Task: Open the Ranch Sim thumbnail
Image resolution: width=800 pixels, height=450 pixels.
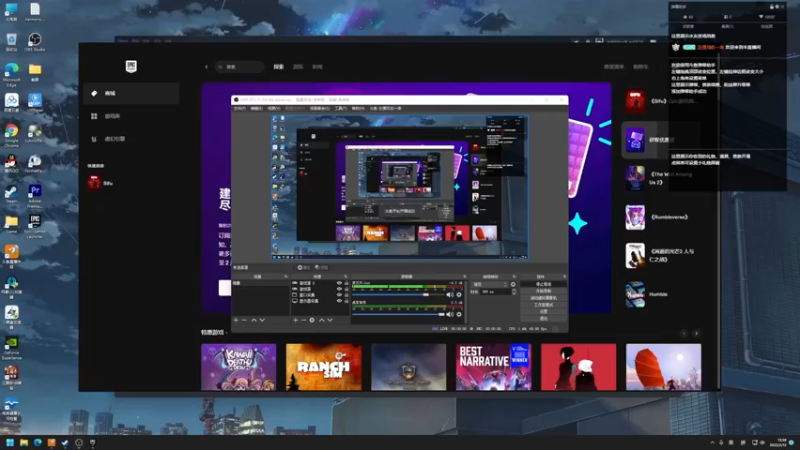Action: 323,367
